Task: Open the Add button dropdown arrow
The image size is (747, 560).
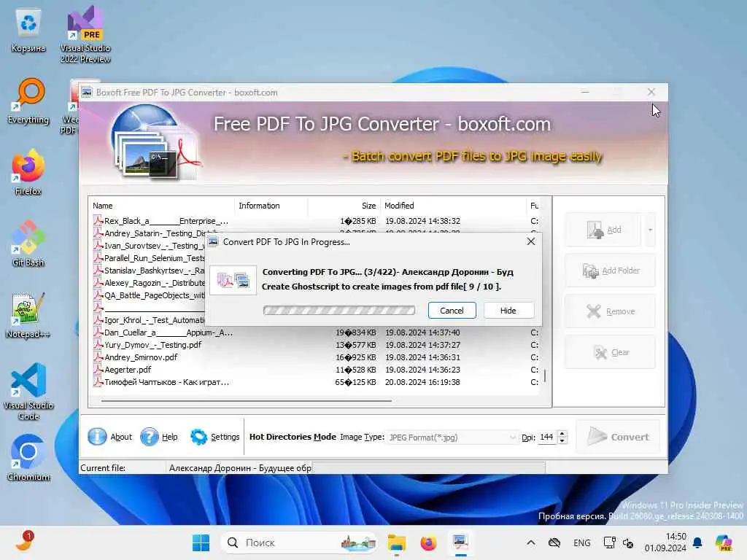Action: click(x=650, y=230)
